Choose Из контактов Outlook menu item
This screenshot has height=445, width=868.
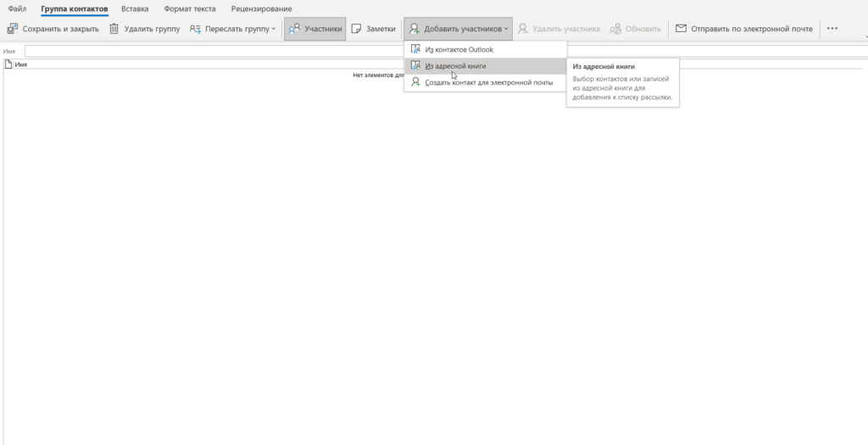click(486, 49)
